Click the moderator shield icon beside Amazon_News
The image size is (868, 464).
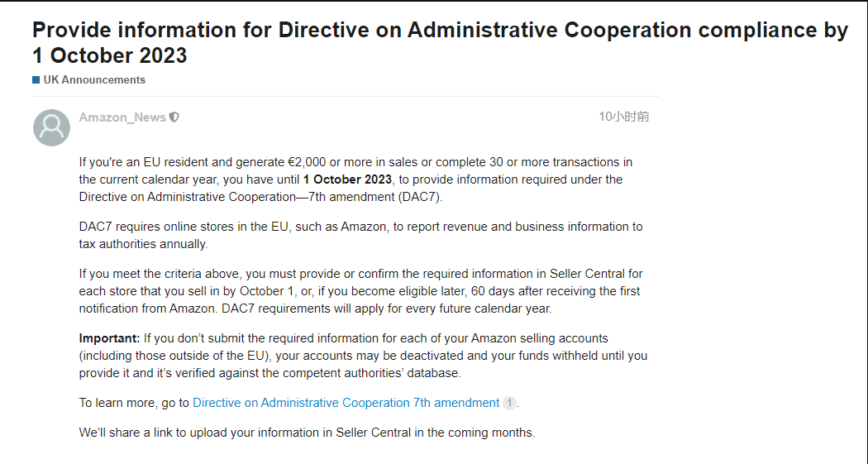(174, 117)
